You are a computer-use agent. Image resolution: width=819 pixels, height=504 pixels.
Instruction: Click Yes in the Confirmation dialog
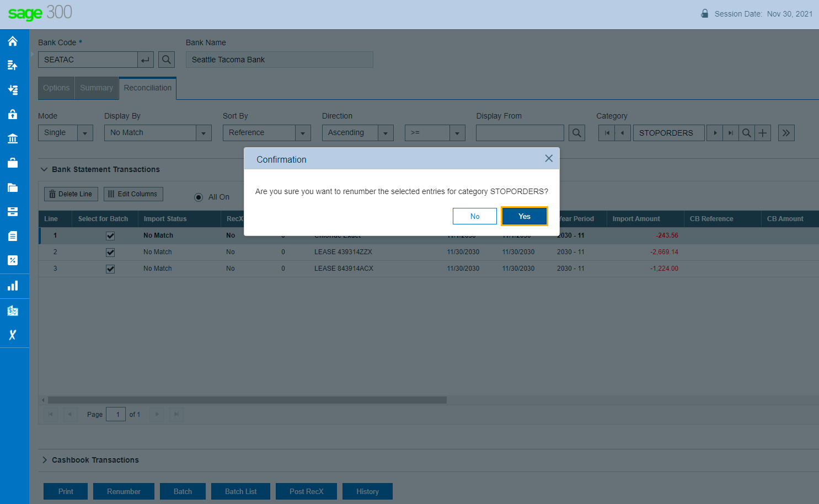[524, 216]
